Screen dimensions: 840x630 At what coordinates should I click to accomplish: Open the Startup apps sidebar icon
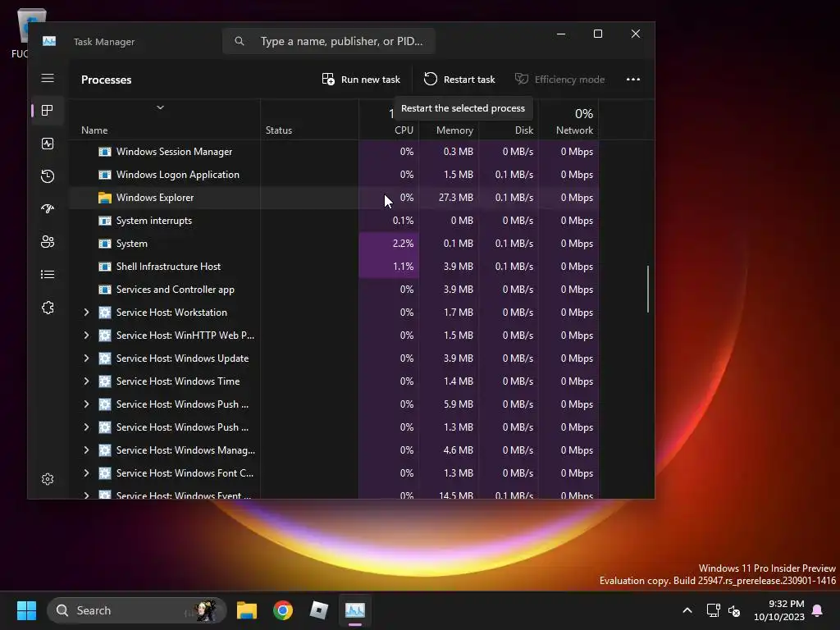(x=48, y=209)
